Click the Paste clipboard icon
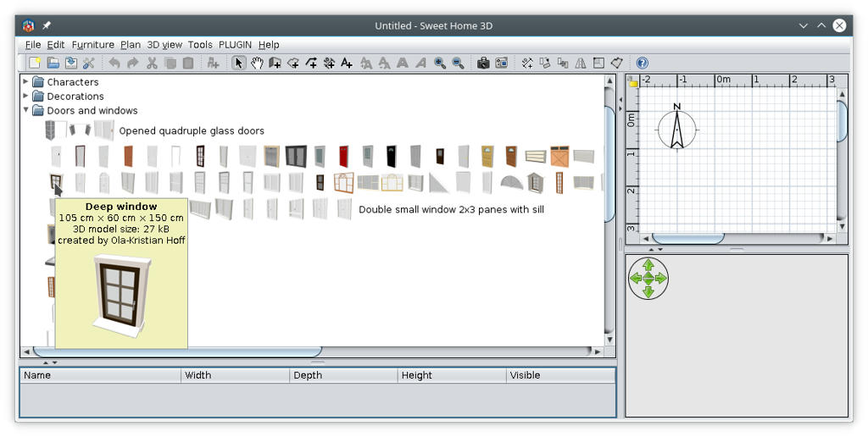 tap(188, 63)
